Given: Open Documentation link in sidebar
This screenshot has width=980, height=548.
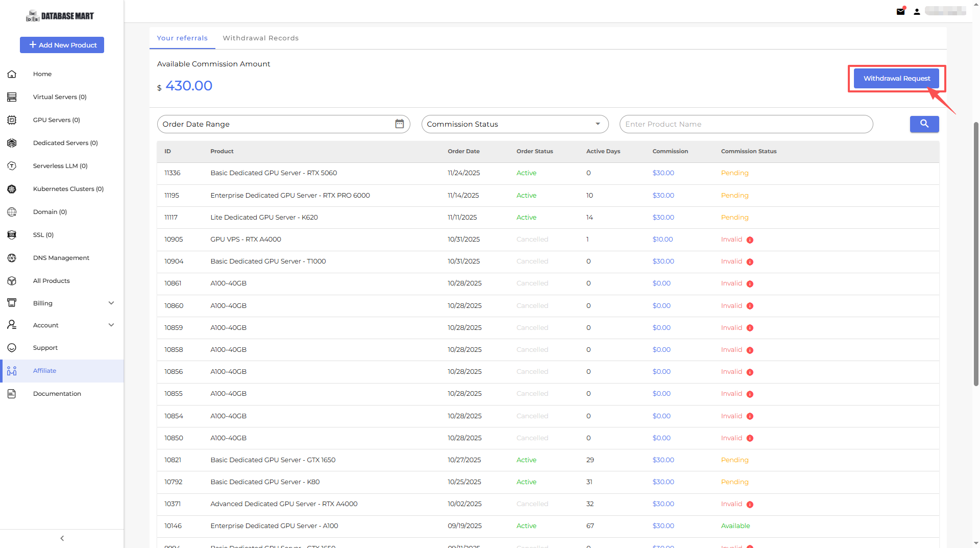Looking at the screenshot, I should pyautogui.click(x=57, y=394).
